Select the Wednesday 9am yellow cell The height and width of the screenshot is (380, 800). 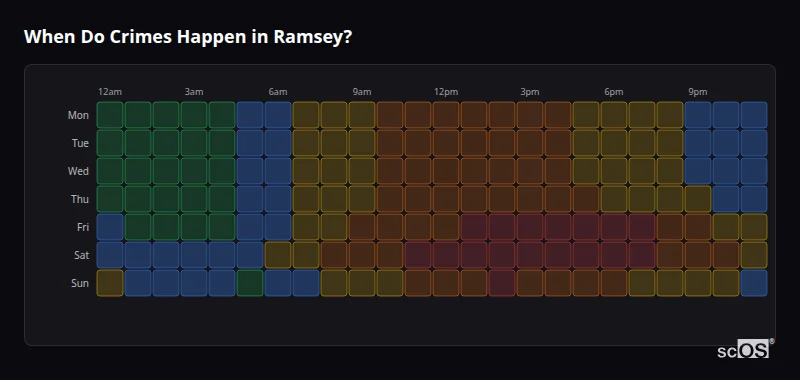click(362, 171)
